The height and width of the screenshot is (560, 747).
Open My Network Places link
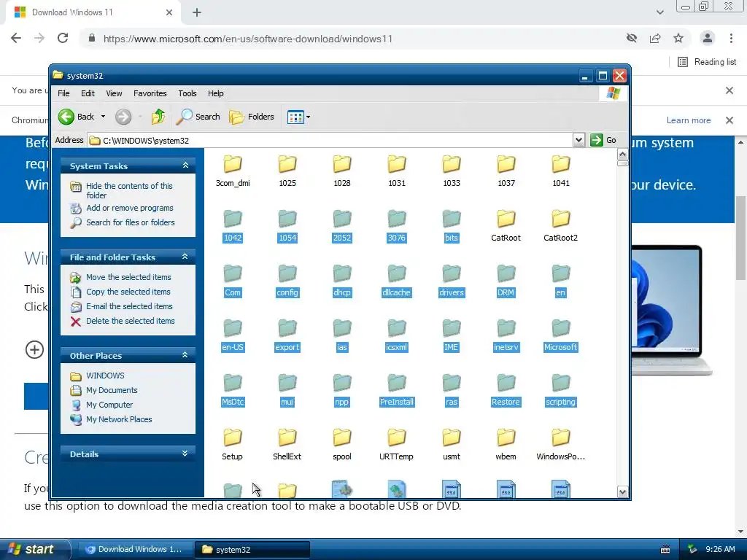(x=119, y=419)
